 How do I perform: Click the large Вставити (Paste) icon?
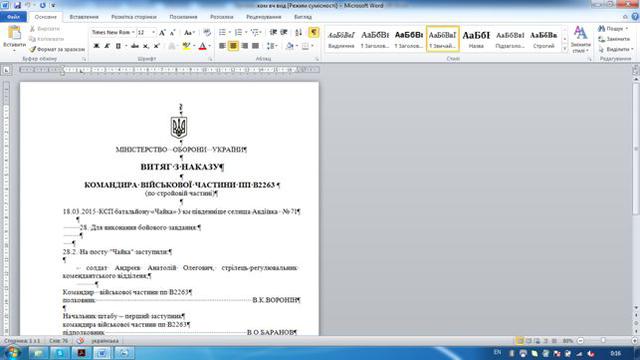pyautogui.click(x=14, y=33)
